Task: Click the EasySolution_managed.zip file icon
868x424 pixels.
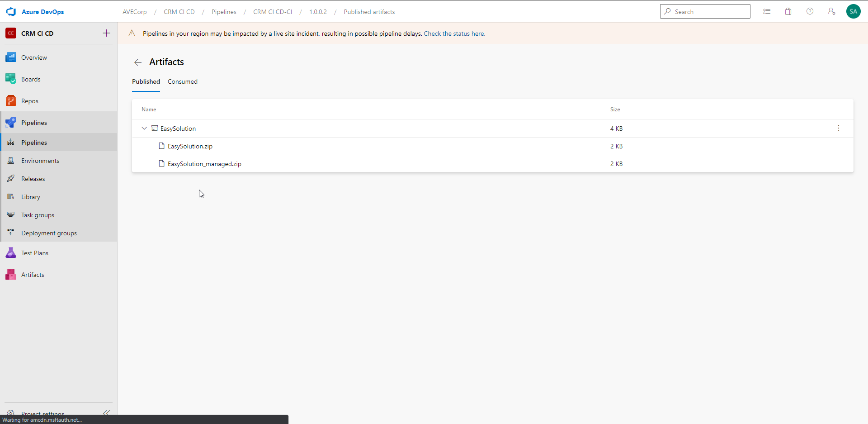Action: coord(161,163)
